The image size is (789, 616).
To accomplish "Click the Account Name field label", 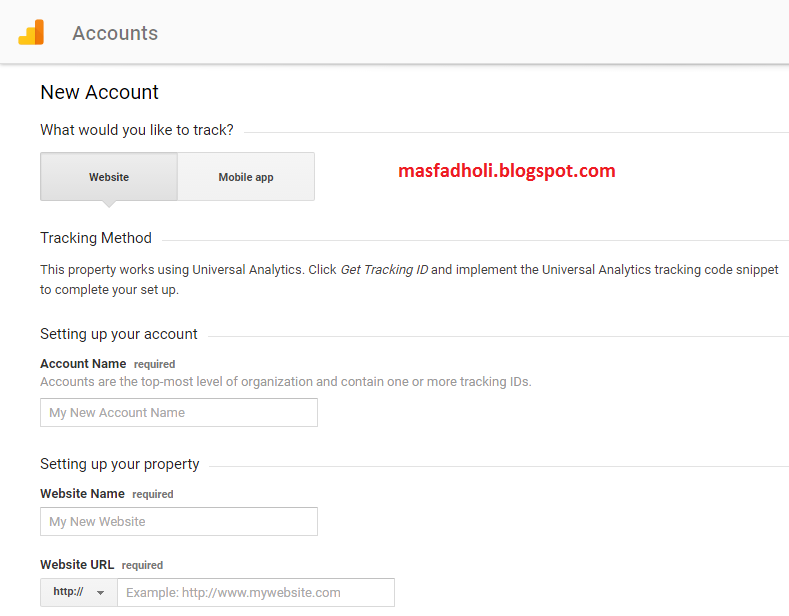I will [83, 364].
